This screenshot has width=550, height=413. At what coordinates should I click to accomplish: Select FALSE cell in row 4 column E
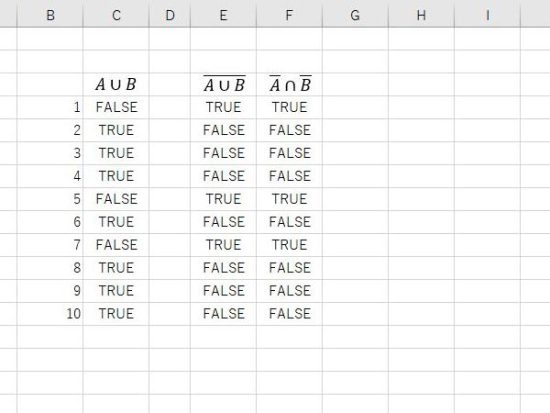point(223,176)
